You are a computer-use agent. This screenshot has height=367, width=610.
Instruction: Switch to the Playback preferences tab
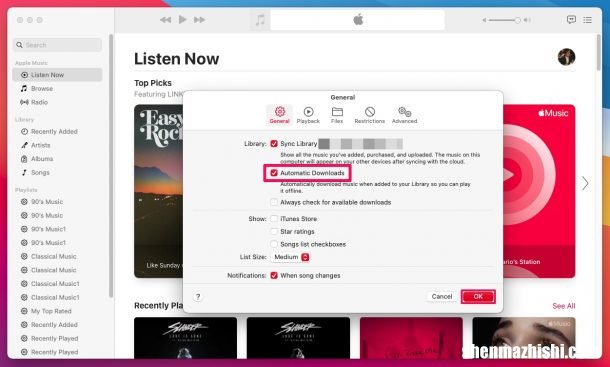(x=308, y=115)
